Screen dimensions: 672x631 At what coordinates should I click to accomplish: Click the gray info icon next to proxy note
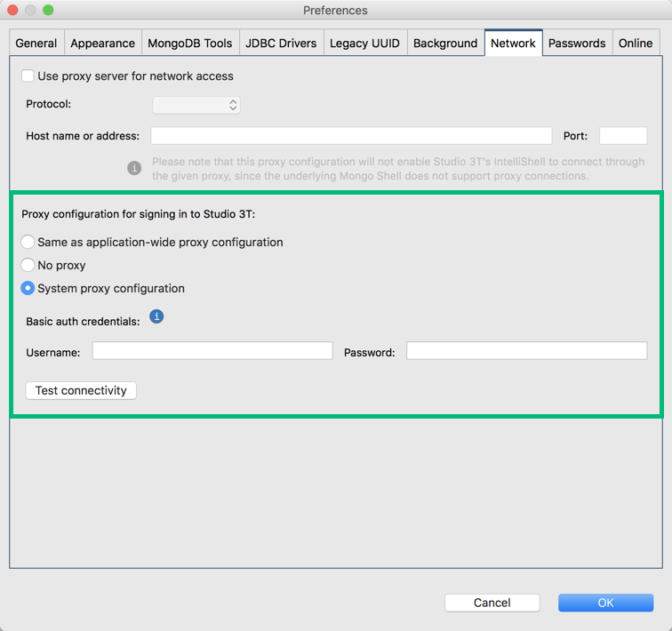click(x=134, y=168)
